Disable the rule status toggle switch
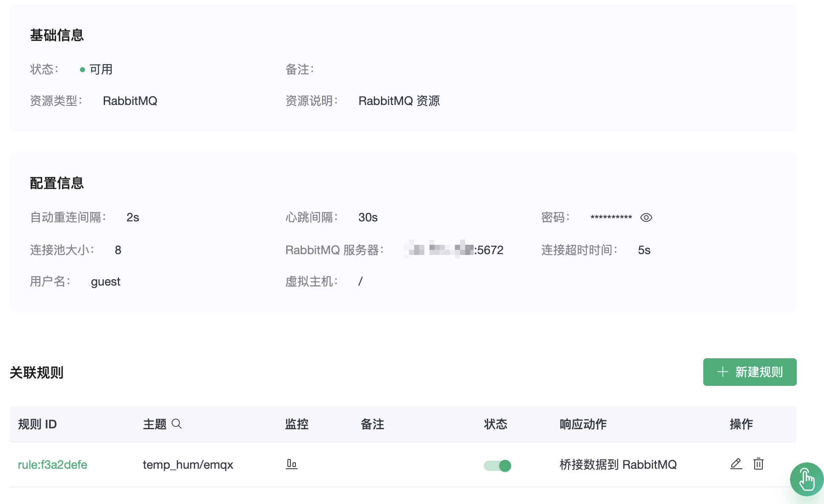 click(497, 466)
